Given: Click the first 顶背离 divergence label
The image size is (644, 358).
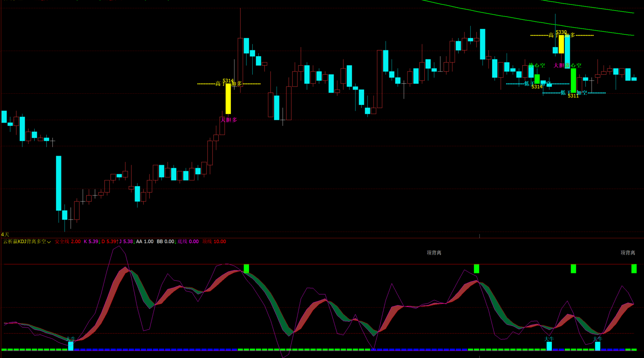Looking at the screenshot, I should [434, 253].
